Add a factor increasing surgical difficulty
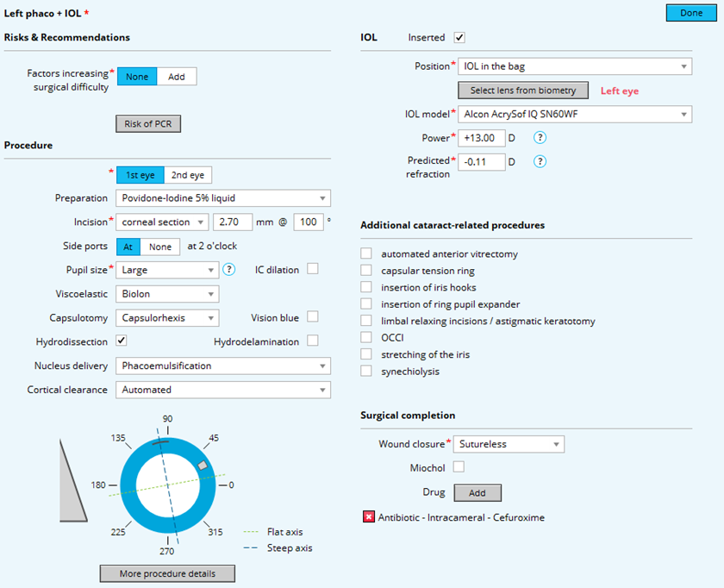This screenshot has height=588, width=724. pyautogui.click(x=177, y=76)
